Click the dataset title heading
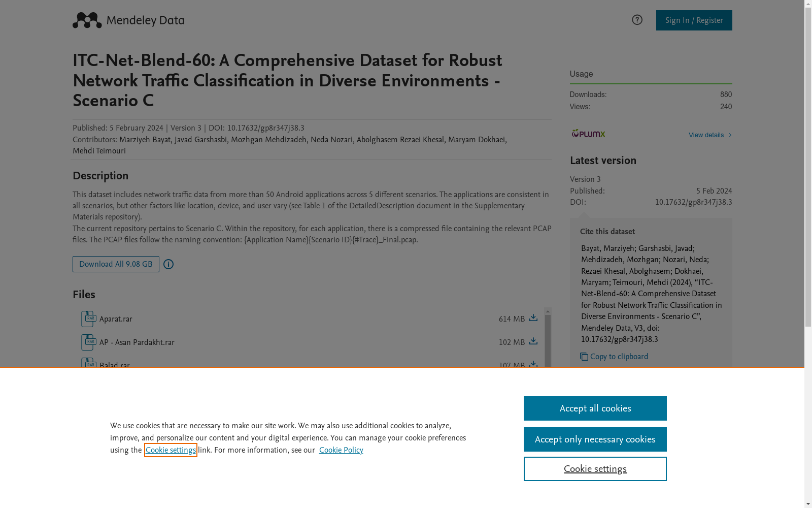Screen dimensions: 812x508 click(x=287, y=80)
